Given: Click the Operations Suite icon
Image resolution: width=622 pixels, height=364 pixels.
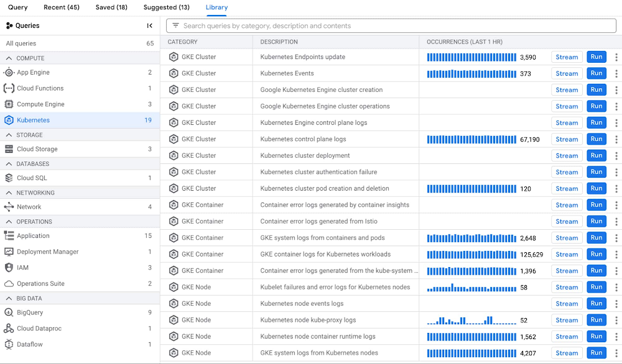Looking at the screenshot, I should 8,283.
